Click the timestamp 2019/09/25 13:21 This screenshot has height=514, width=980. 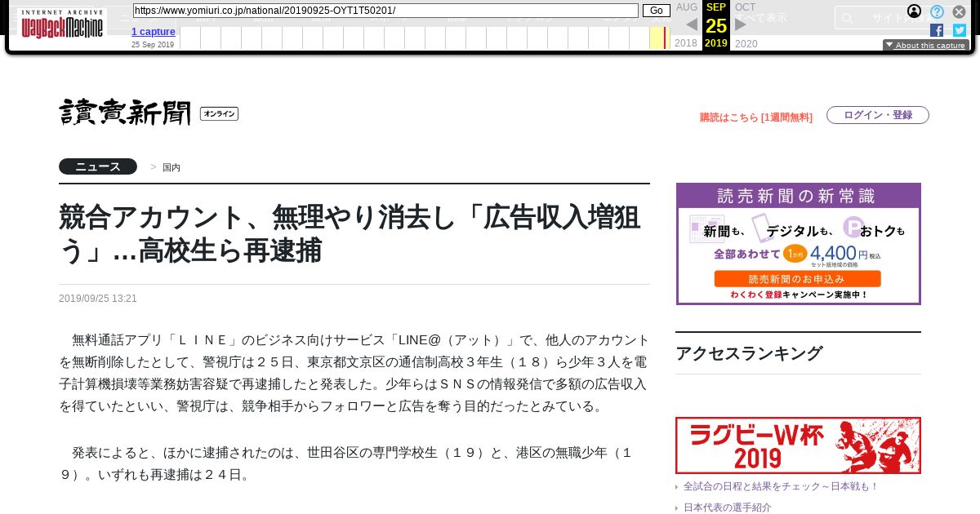98,299
